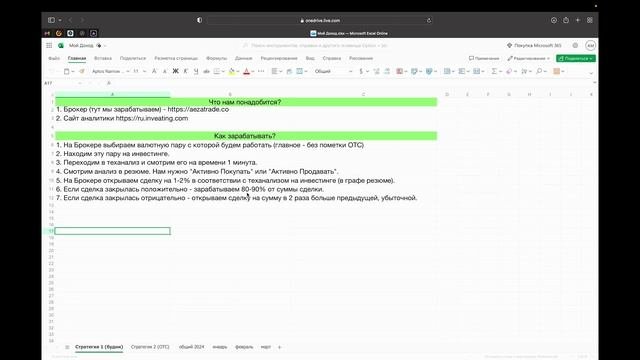Apply the yellow fill color
This screenshot has height=360, width=640.
point(232,71)
